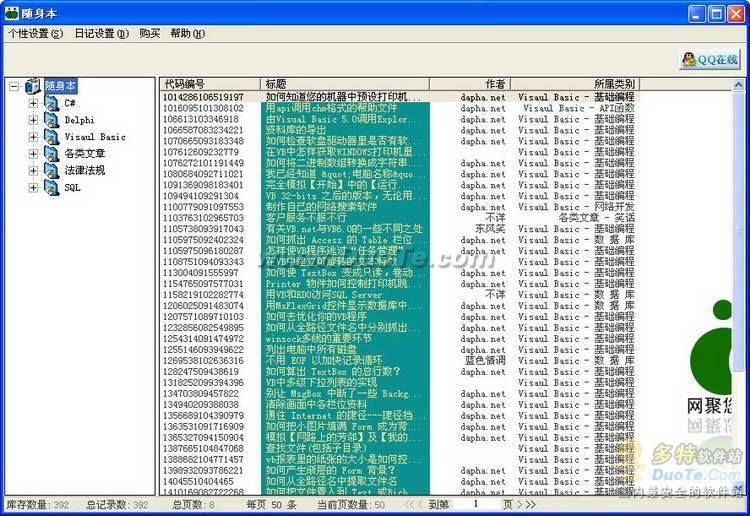Screen dimensions: 750x516
Task: Go to next page arrow
Action: coord(520,504)
